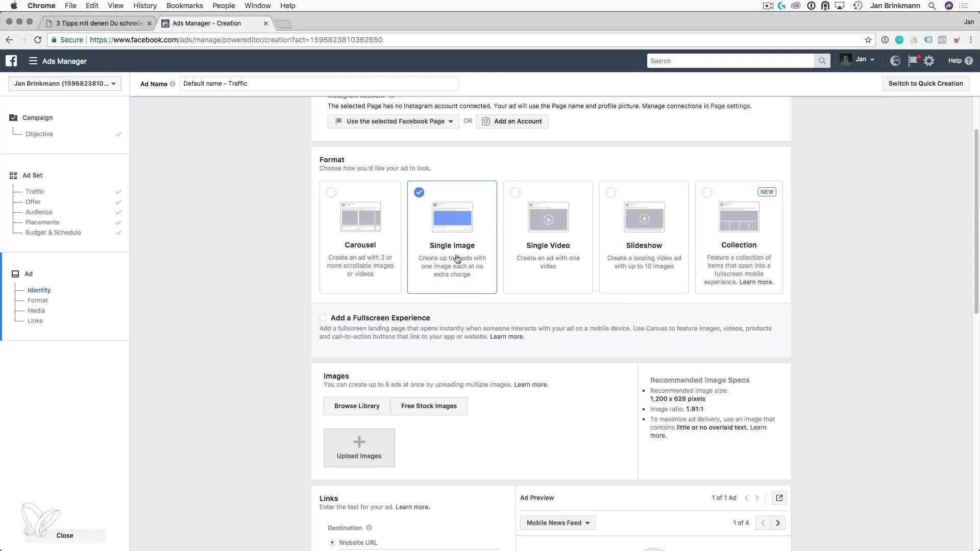
Task: Click Switch to Quick Creation button
Action: click(x=925, y=84)
